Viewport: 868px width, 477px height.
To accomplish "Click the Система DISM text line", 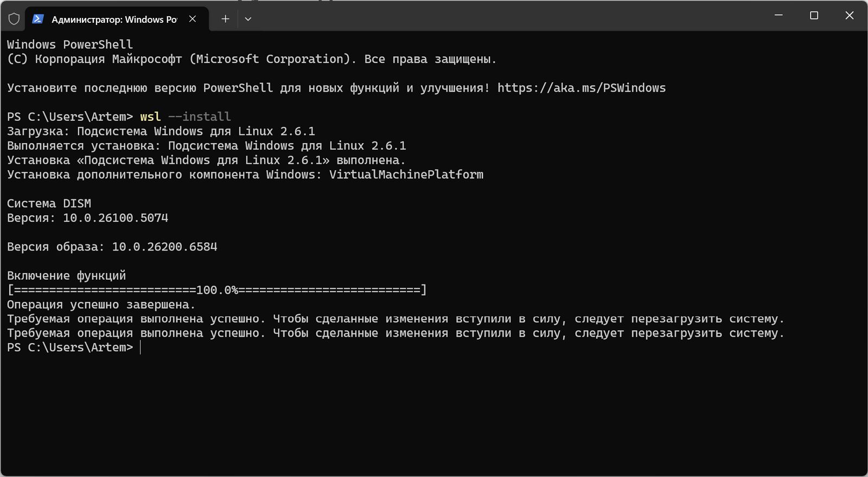I will tap(49, 203).
